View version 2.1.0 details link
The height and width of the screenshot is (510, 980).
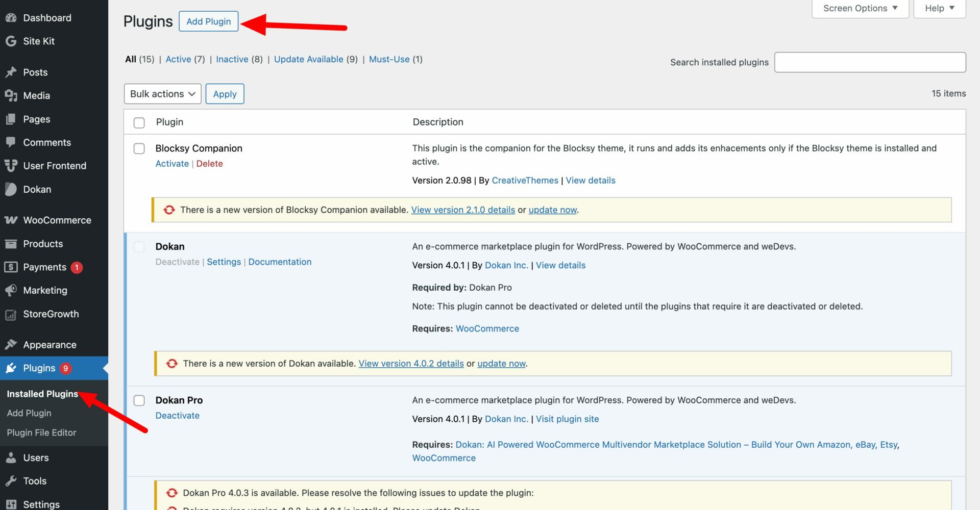[463, 210]
